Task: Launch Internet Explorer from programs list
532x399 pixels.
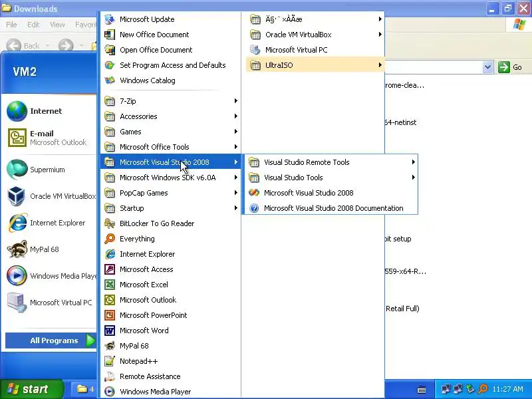Action: tap(171, 254)
